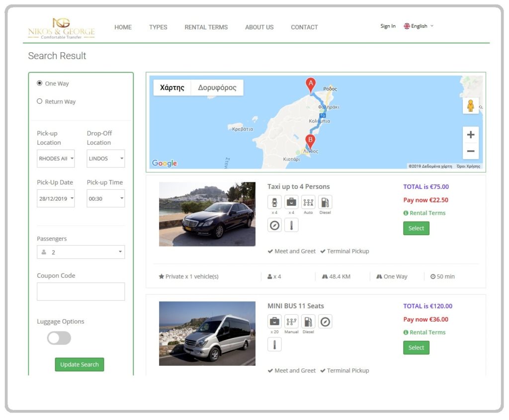
Task: Open the Pick-Up Date dropdown
Action: [x=56, y=199]
